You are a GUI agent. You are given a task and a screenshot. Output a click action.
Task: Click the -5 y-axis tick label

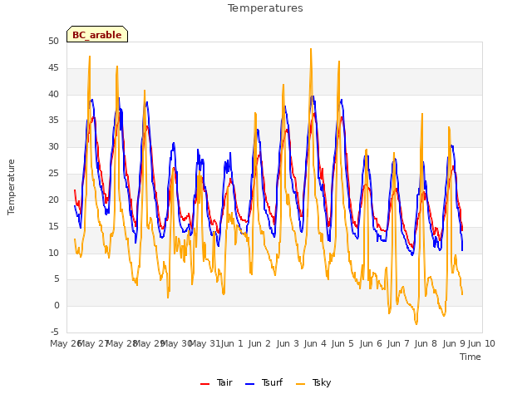click(x=55, y=332)
